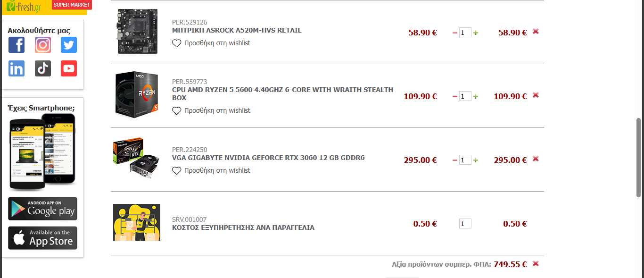Viewport: 644px width, 278px height.
Task: Add Ryzen 5 5600 CPU to wishlist
Action: pos(177,110)
